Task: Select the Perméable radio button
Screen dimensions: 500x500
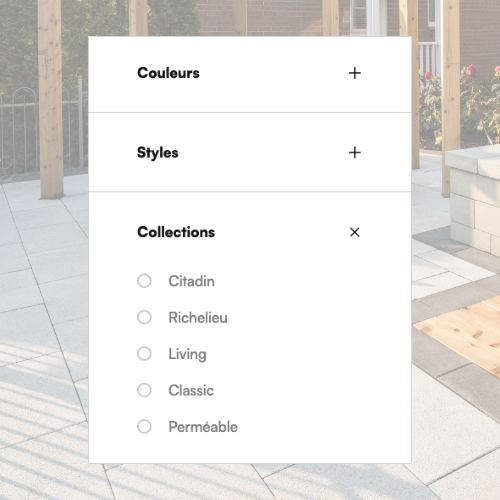Action: pos(144,426)
